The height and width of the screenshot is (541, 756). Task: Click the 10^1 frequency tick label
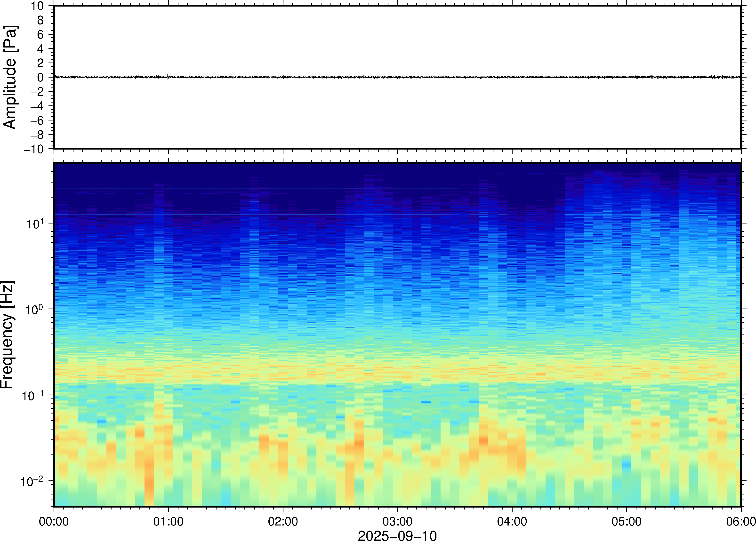(35, 223)
